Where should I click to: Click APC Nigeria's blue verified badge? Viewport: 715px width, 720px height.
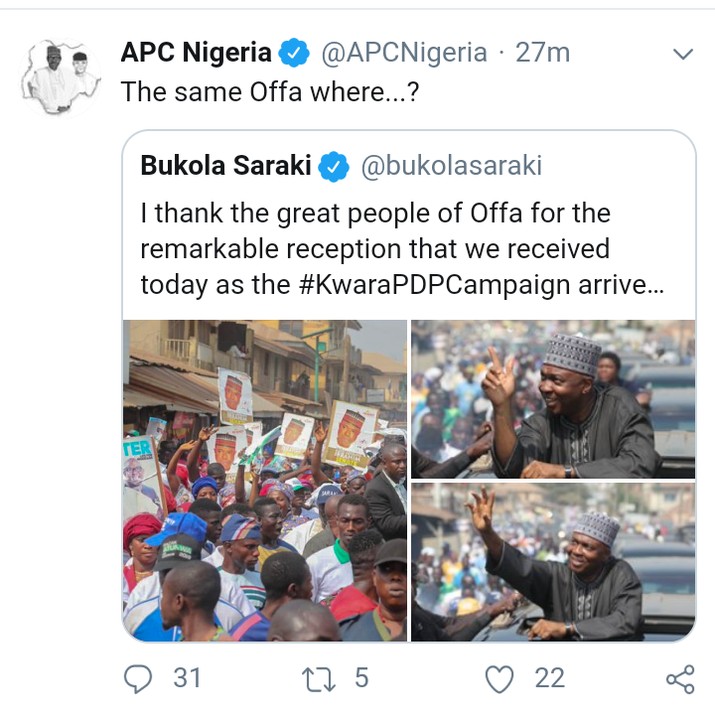[293, 53]
